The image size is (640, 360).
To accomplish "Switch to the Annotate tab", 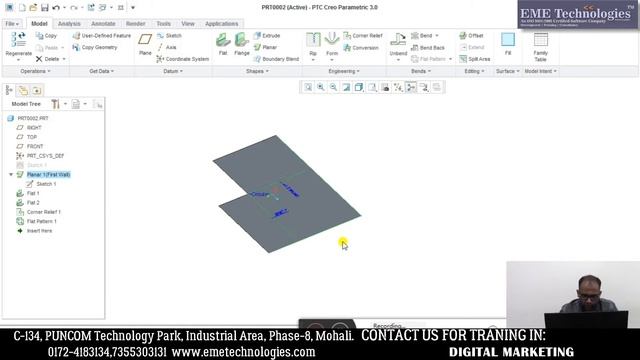I will coord(103,24).
